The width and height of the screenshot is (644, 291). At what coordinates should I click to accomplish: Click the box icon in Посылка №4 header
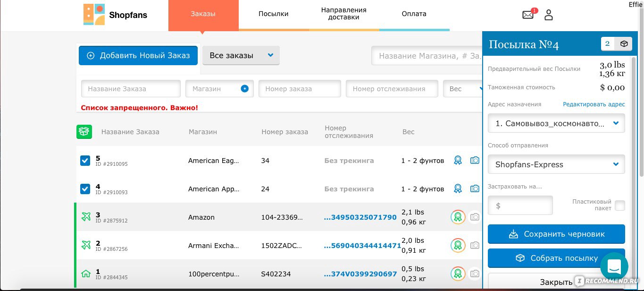click(x=624, y=44)
